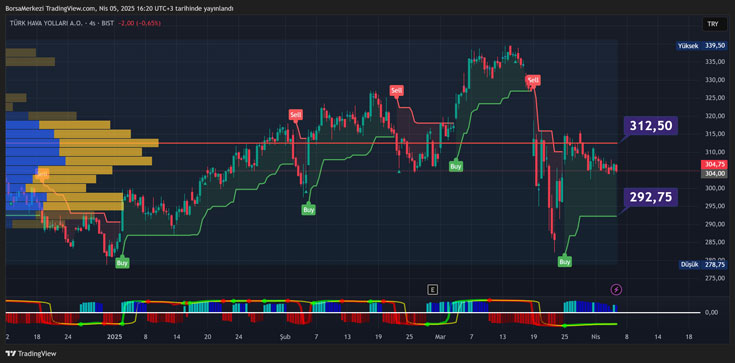
Task: Click the 335,00 price axis label
Action: click(x=715, y=62)
